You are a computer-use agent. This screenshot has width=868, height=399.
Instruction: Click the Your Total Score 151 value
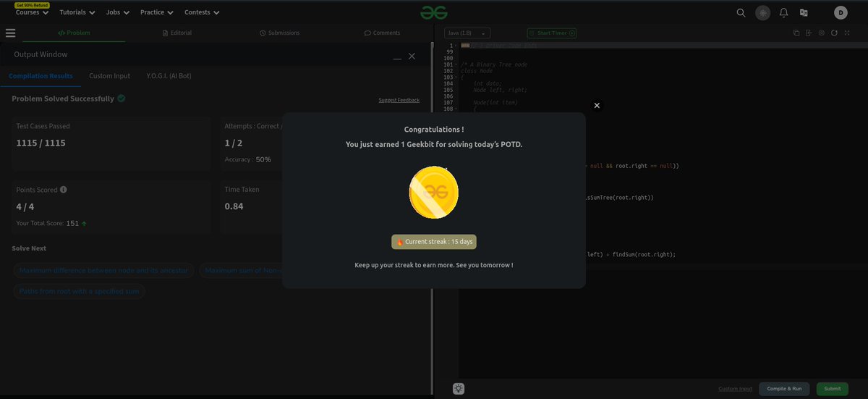[x=72, y=223]
